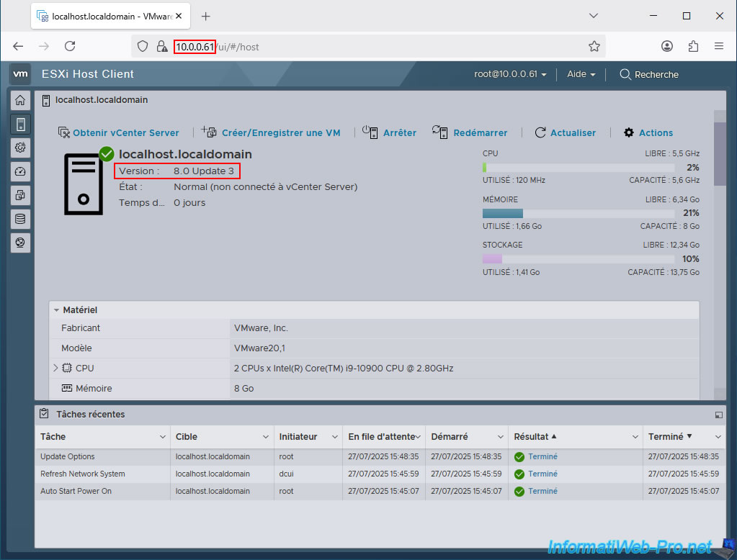Open the Monitor gauge icon in the sidebar

(x=20, y=171)
